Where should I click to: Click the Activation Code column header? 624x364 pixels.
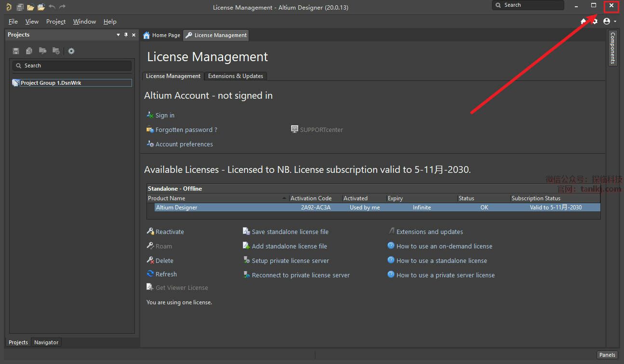click(x=316, y=198)
